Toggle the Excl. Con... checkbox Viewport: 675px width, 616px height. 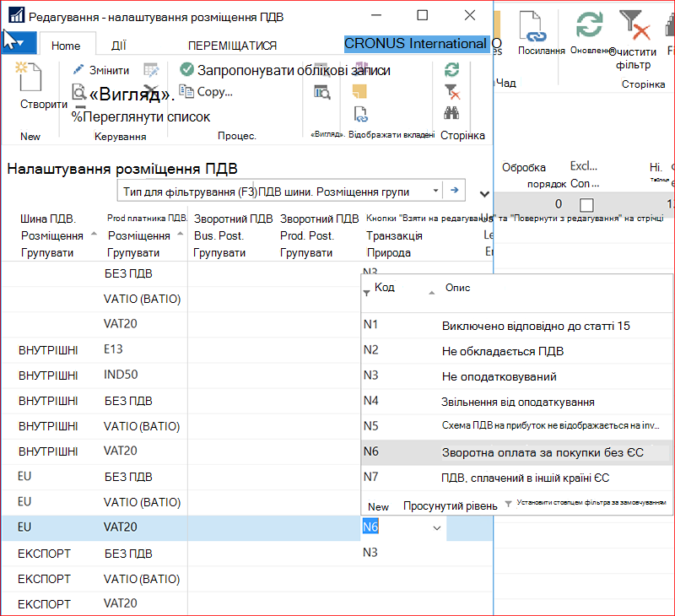click(586, 205)
